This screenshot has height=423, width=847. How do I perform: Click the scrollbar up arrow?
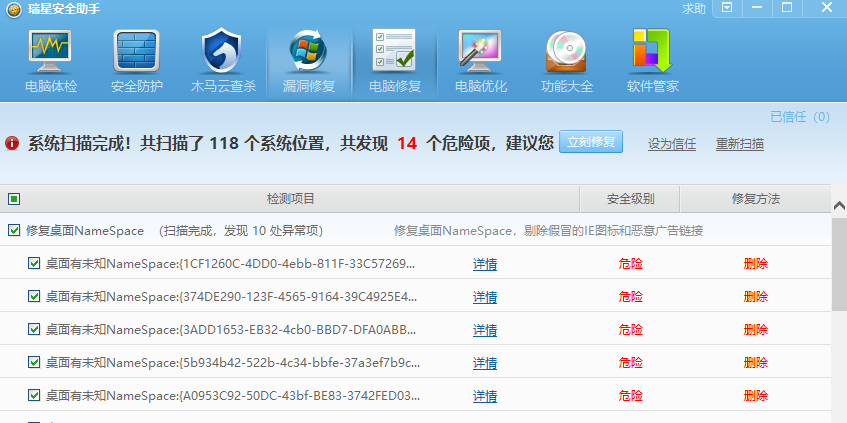pyautogui.click(x=838, y=206)
